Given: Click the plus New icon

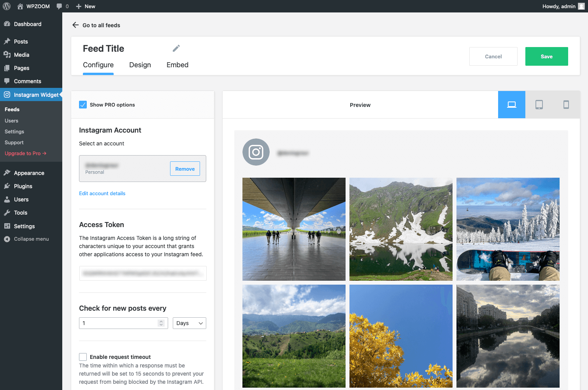Looking at the screenshot, I should pos(79,6).
